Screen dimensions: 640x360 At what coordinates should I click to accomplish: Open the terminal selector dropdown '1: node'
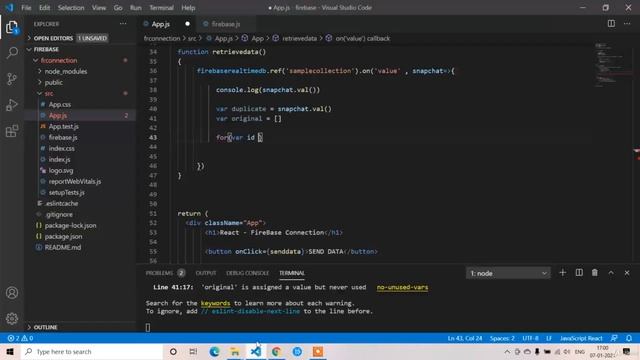[508, 273]
